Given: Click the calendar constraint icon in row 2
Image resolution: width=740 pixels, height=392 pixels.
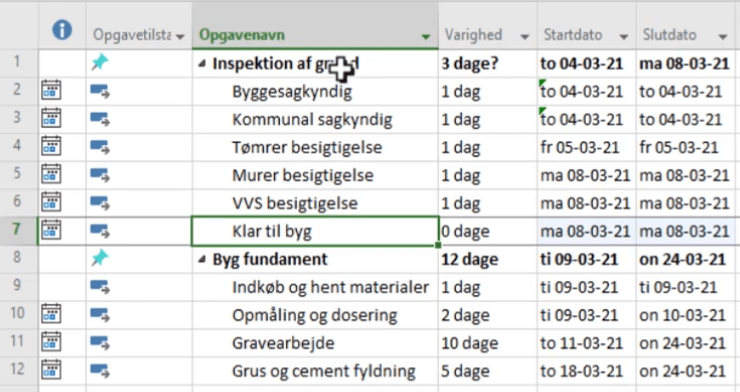Looking at the screenshot, I should (x=51, y=90).
